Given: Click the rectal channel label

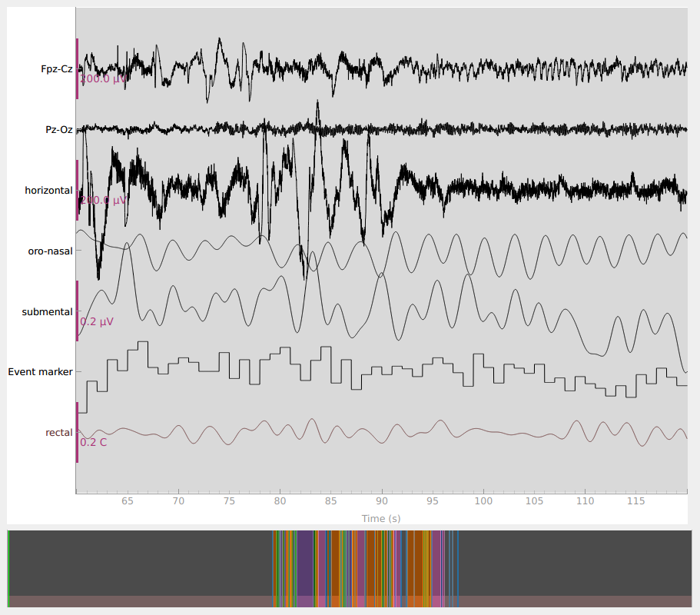Looking at the screenshot, I should [58, 433].
